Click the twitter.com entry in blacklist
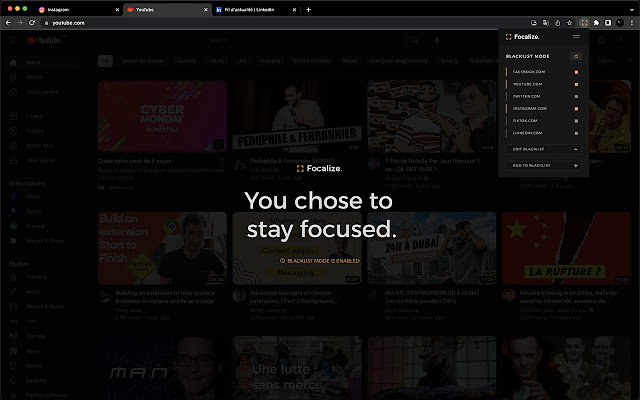 (526, 96)
